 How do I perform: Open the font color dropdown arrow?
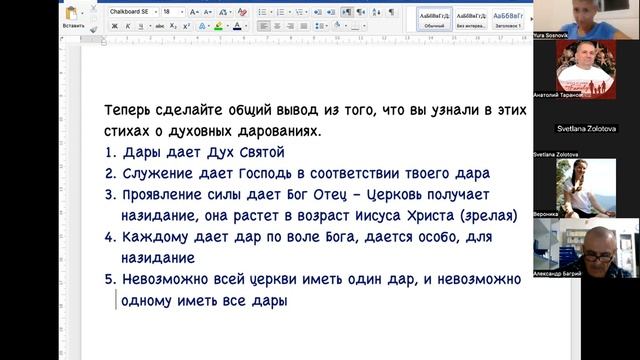click(246, 27)
